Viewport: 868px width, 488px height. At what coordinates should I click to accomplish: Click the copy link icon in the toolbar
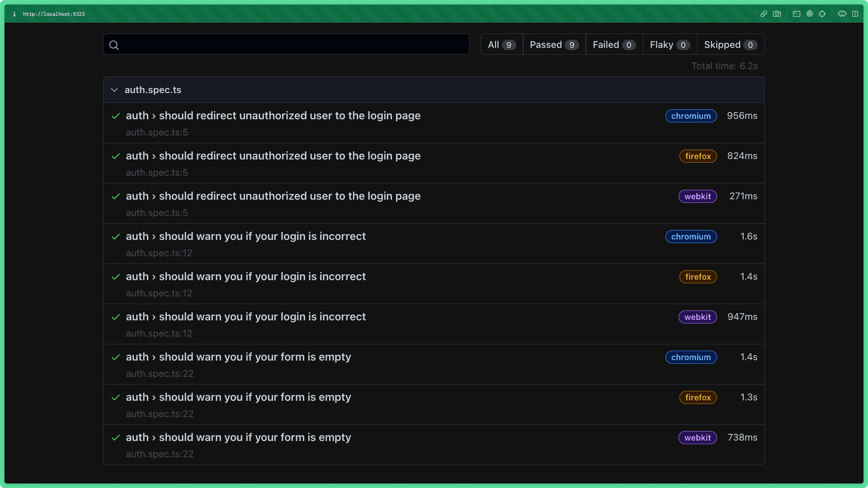click(x=764, y=14)
